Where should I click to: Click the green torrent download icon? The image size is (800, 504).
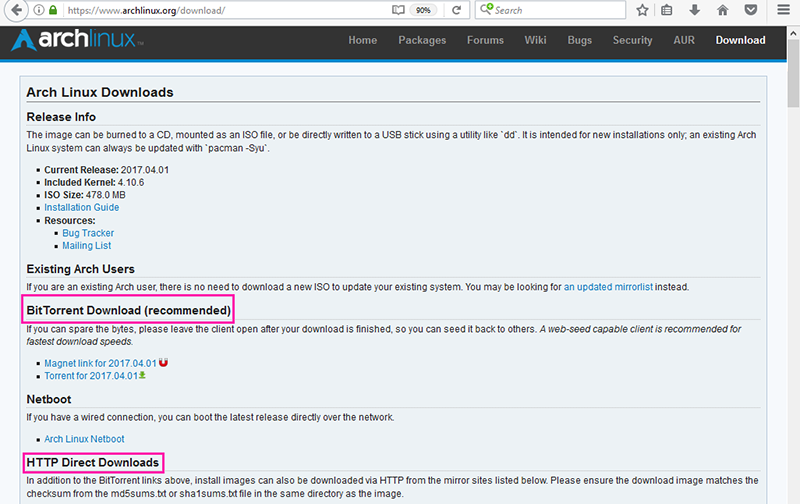tap(142, 375)
